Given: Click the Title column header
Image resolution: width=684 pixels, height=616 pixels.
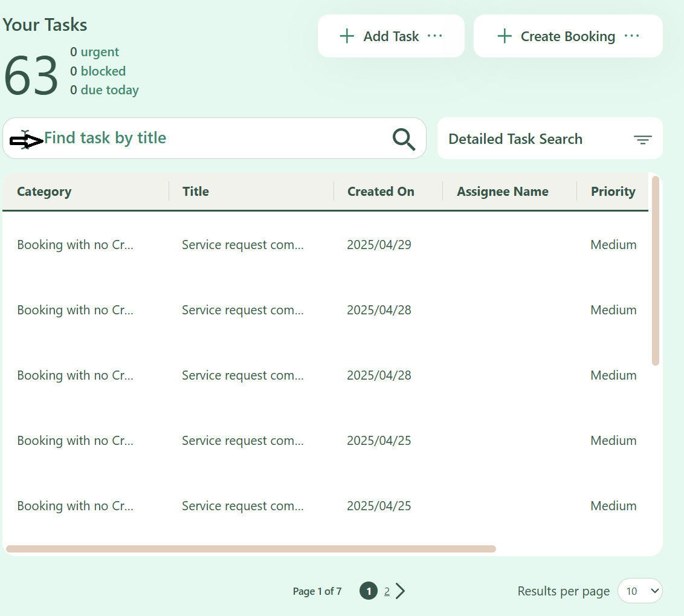Looking at the screenshot, I should pos(196,192).
